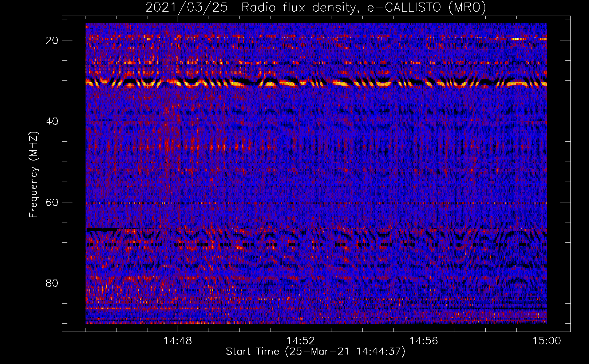Click the '60' frequency tick label
Image resolution: width=589 pixels, height=364 pixels.
(52, 202)
